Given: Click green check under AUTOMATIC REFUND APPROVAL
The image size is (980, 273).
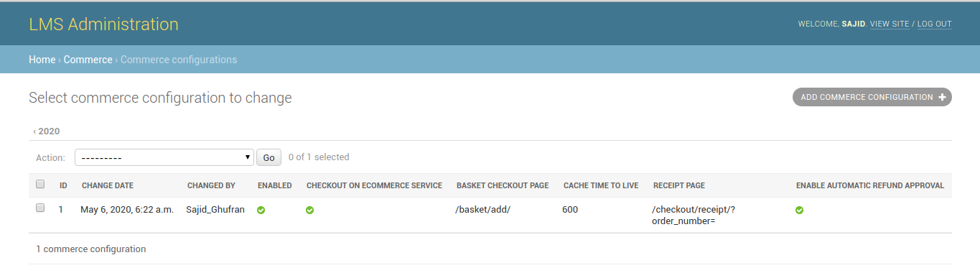Looking at the screenshot, I should (x=800, y=210).
